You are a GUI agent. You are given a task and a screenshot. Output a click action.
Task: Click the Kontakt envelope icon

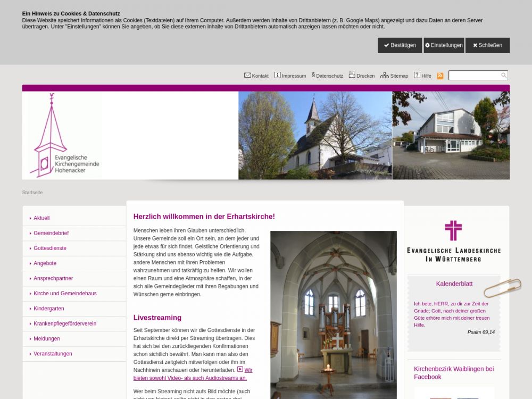coord(247,75)
